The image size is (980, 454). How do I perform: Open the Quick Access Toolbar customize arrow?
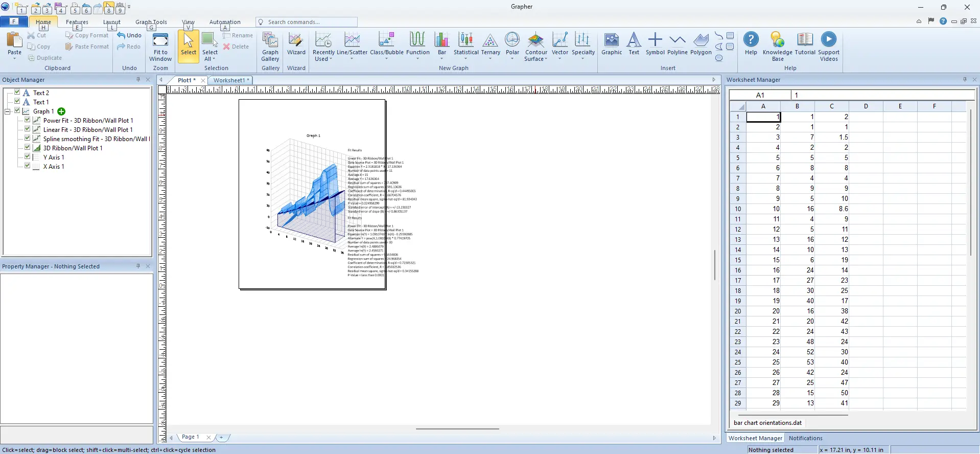click(x=129, y=7)
